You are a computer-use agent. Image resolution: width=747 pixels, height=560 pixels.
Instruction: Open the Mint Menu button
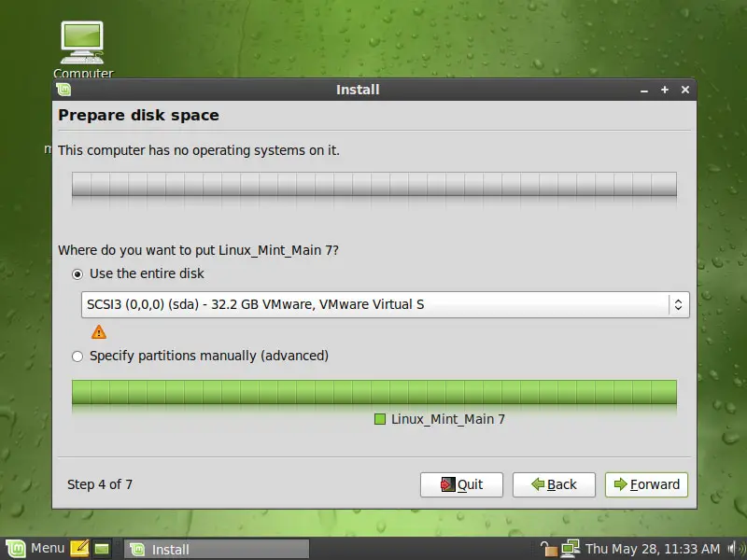(35, 549)
